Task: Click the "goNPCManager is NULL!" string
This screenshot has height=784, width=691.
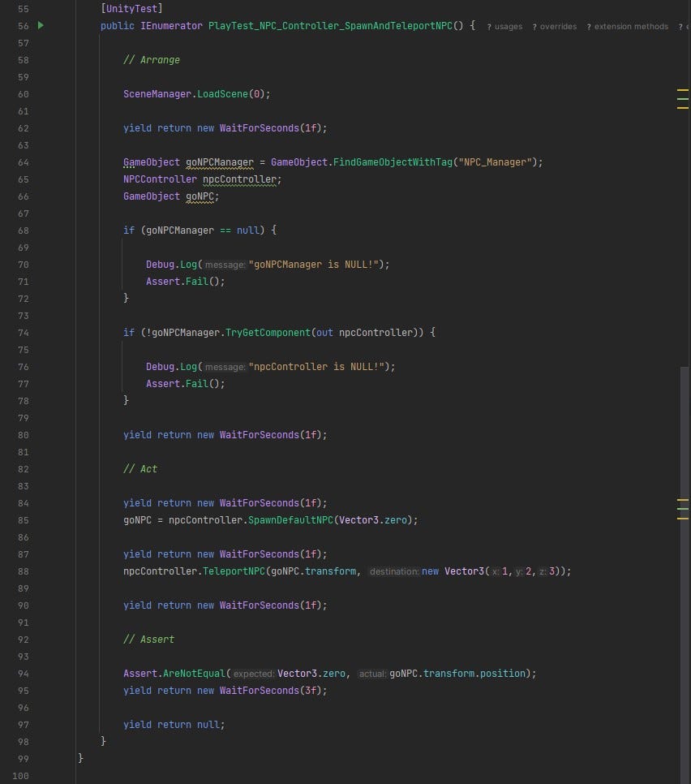Action: (313, 265)
